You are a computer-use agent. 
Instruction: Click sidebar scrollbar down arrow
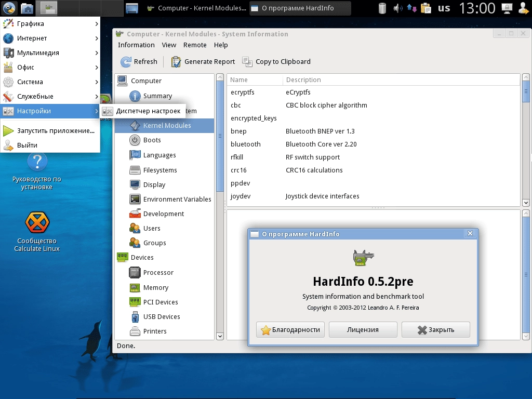220,336
